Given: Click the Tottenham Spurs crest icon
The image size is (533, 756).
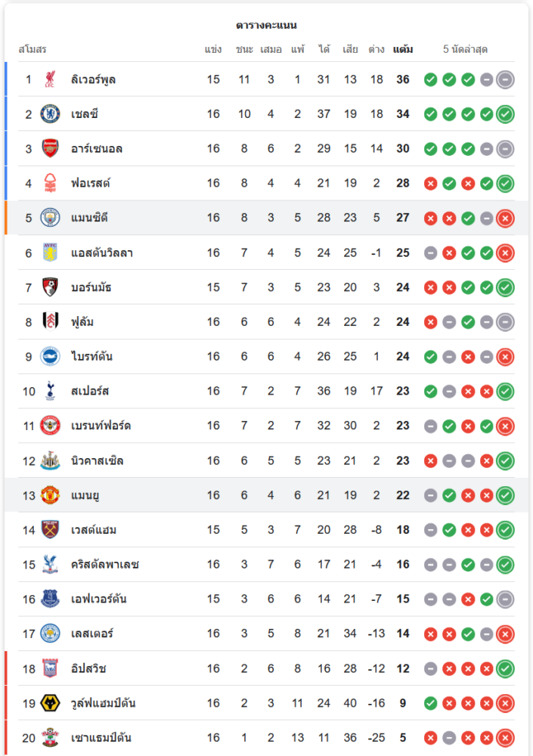Looking at the screenshot, I should coord(50,391).
